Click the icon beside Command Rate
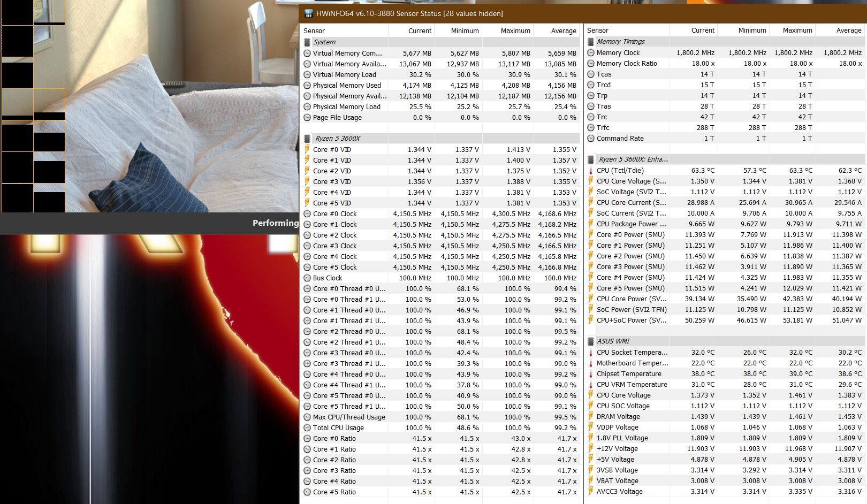The width and height of the screenshot is (867, 504). pyautogui.click(x=591, y=138)
